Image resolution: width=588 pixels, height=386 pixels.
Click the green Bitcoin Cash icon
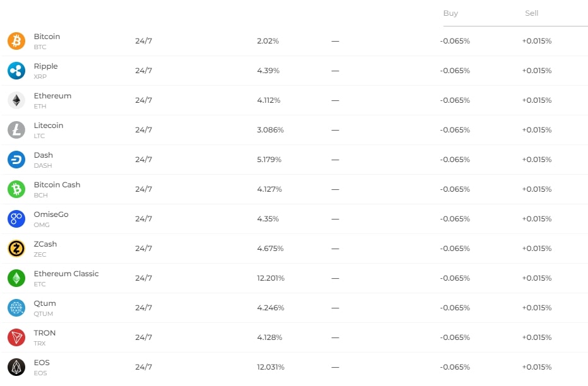tap(16, 189)
